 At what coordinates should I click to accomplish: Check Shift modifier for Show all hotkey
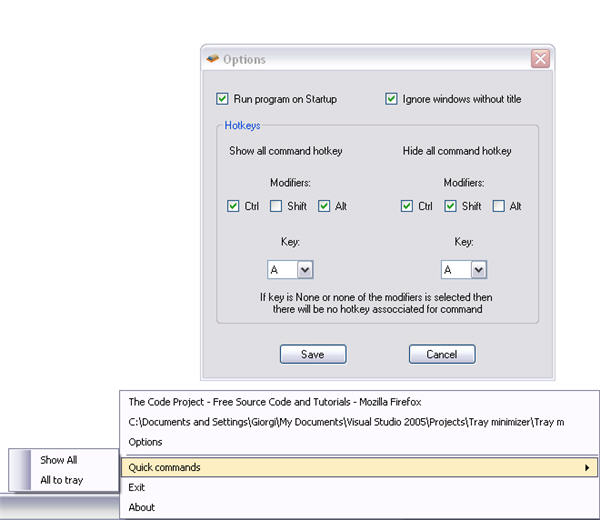(276, 206)
